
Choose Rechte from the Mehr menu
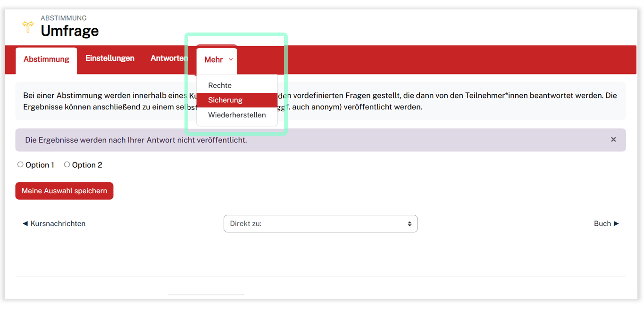coord(220,86)
